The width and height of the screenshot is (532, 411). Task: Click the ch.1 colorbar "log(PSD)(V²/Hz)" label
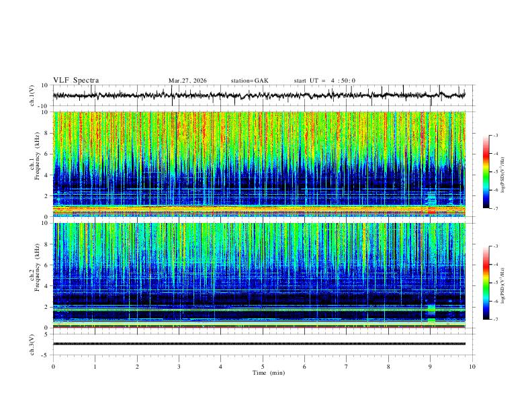[503, 175]
